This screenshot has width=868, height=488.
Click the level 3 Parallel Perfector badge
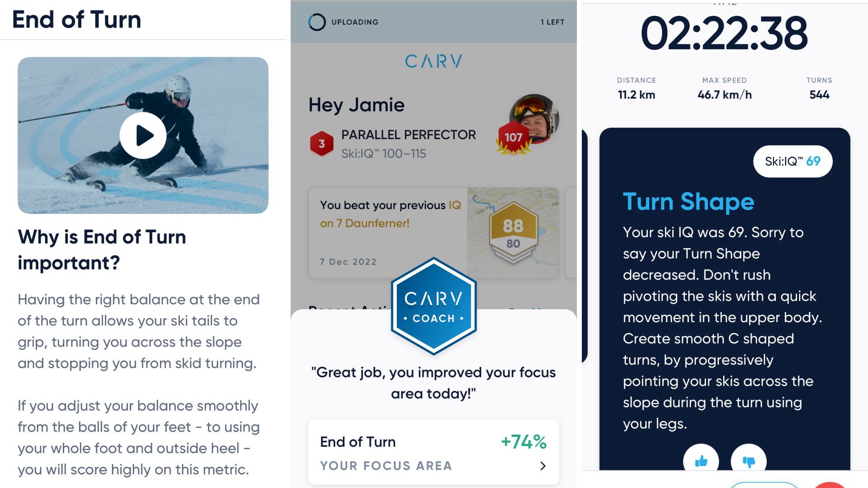pyautogui.click(x=322, y=141)
